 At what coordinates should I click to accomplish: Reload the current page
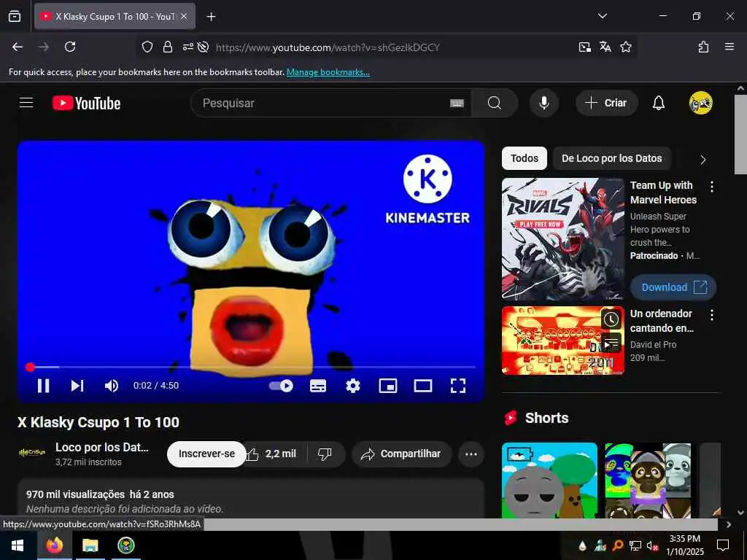(x=70, y=47)
